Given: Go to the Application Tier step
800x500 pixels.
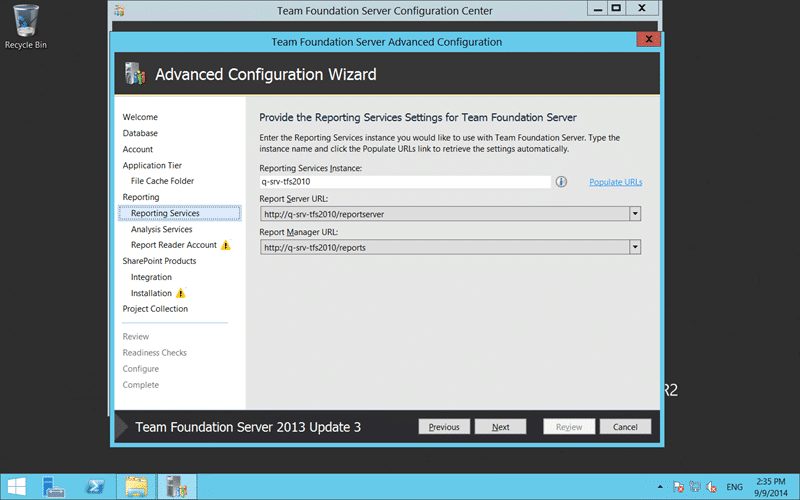Looking at the screenshot, I should [x=152, y=165].
